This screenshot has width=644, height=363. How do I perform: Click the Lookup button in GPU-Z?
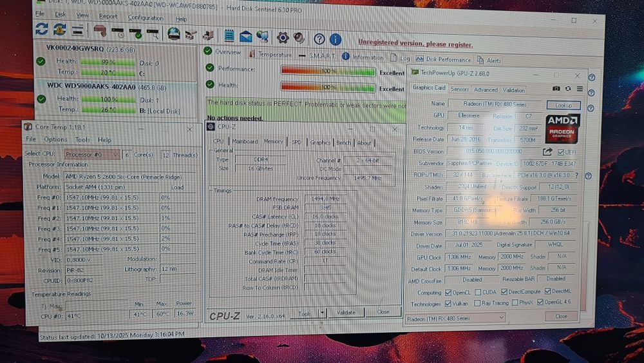tap(563, 105)
